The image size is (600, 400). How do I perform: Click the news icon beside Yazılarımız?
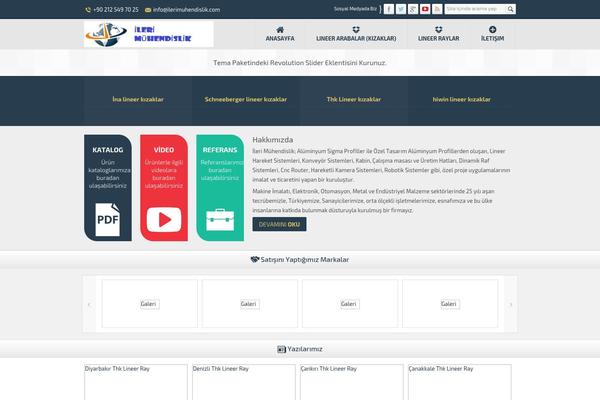[x=281, y=349]
